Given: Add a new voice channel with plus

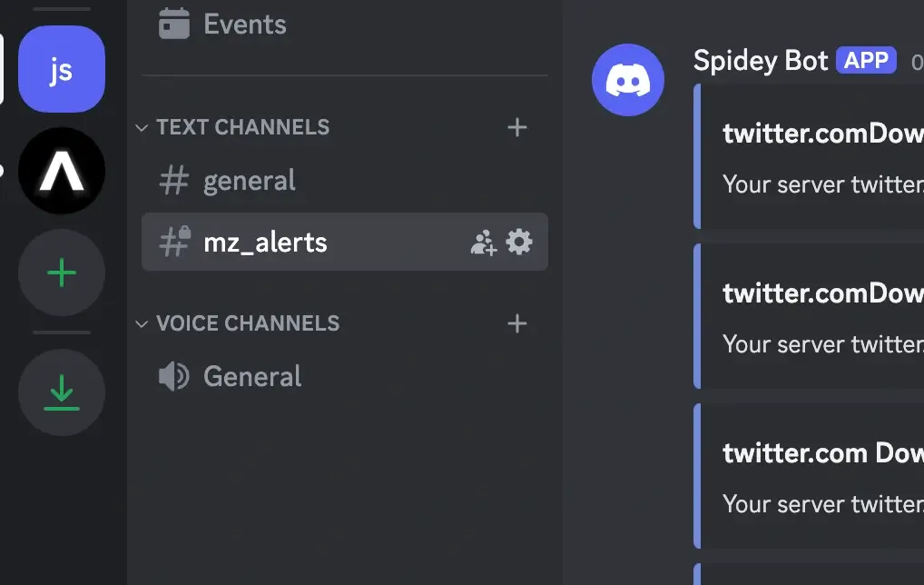Looking at the screenshot, I should tap(516, 323).
